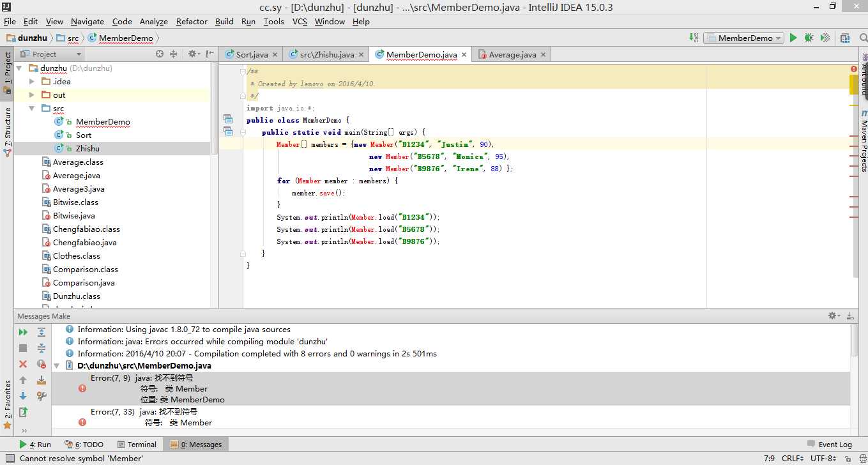The height and width of the screenshot is (465, 868).
Task: Expand the .idea folder in project tree
Action: click(32, 82)
